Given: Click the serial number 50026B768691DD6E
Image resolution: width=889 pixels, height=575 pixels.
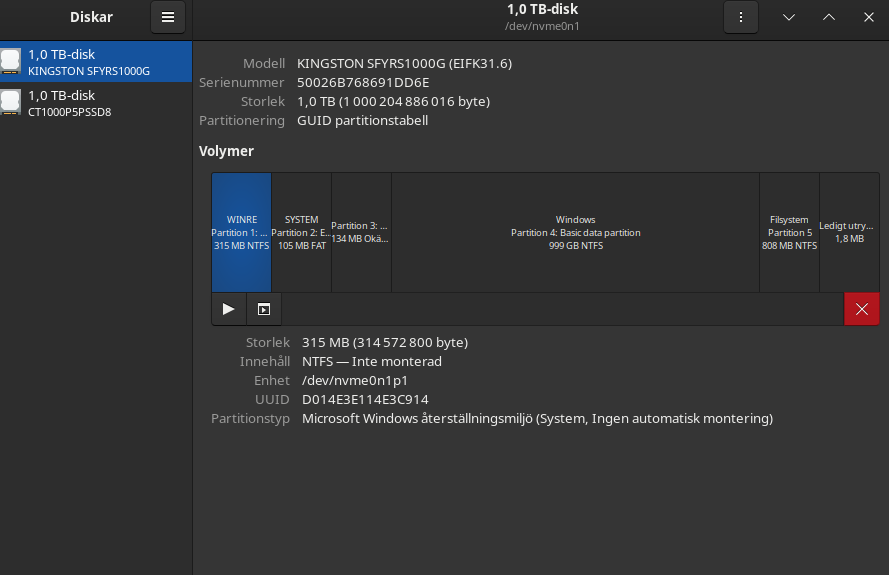Looking at the screenshot, I should pos(363,82).
